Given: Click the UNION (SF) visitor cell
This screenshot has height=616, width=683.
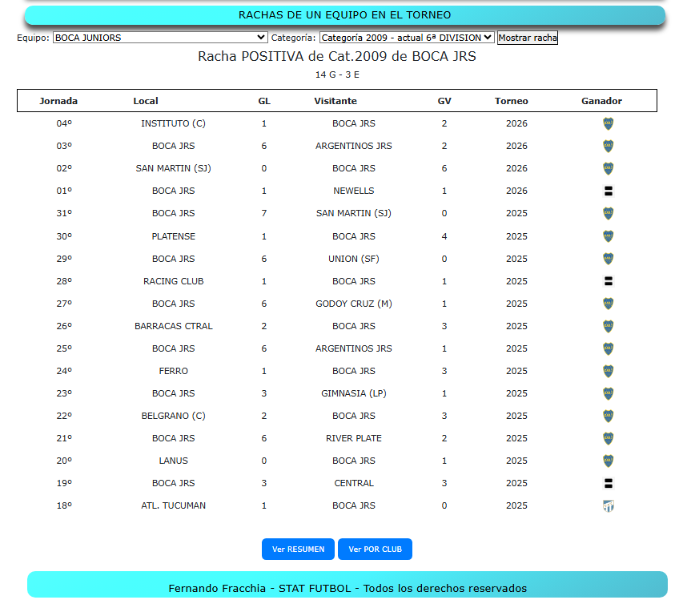Looking at the screenshot, I should click(354, 259).
